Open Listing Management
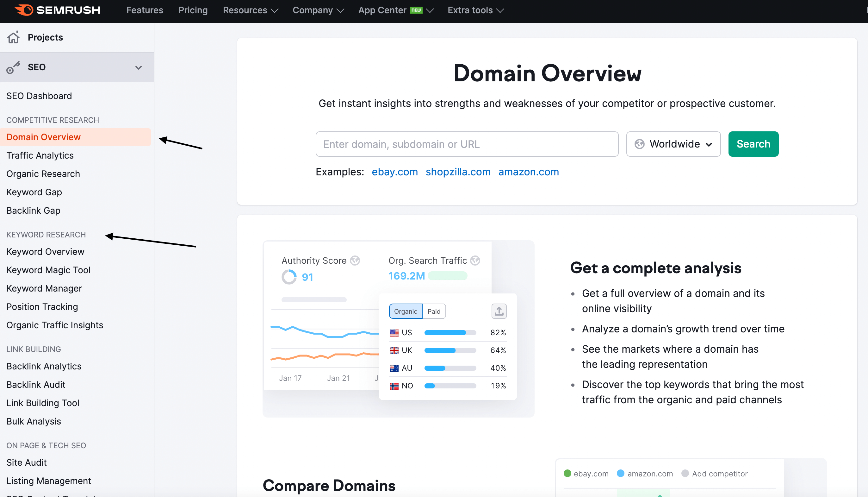The height and width of the screenshot is (497, 868). [x=49, y=481]
